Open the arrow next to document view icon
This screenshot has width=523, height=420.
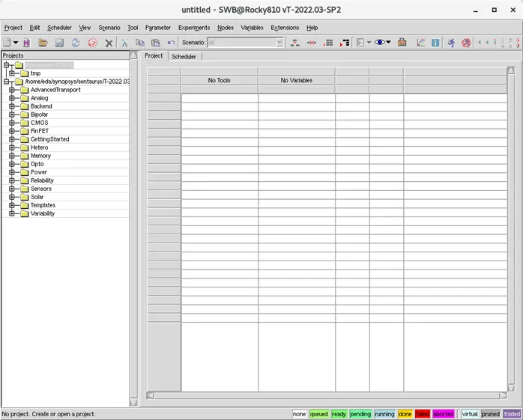tap(369, 43)
